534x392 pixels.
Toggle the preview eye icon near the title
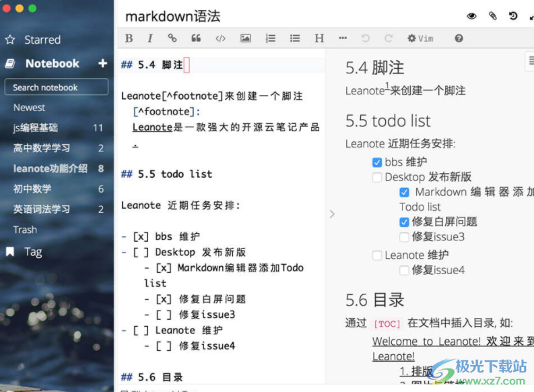coord(471,16)
